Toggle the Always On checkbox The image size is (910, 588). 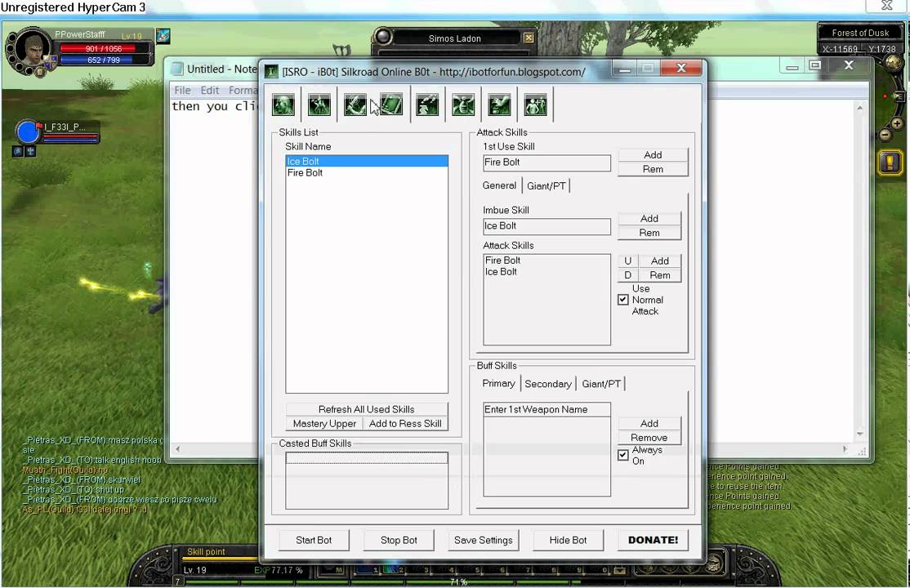622,455
